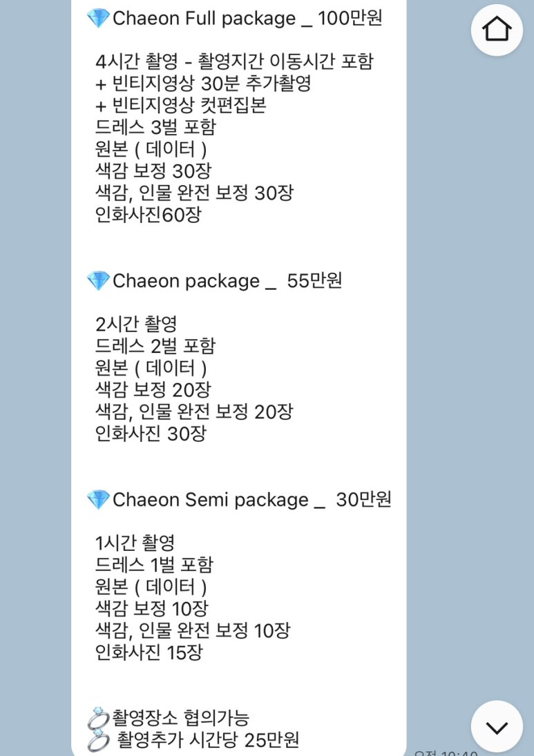Tap the scroll-down chevron button
This screenshot has height=756, width=534.
(x=497, y=726)
